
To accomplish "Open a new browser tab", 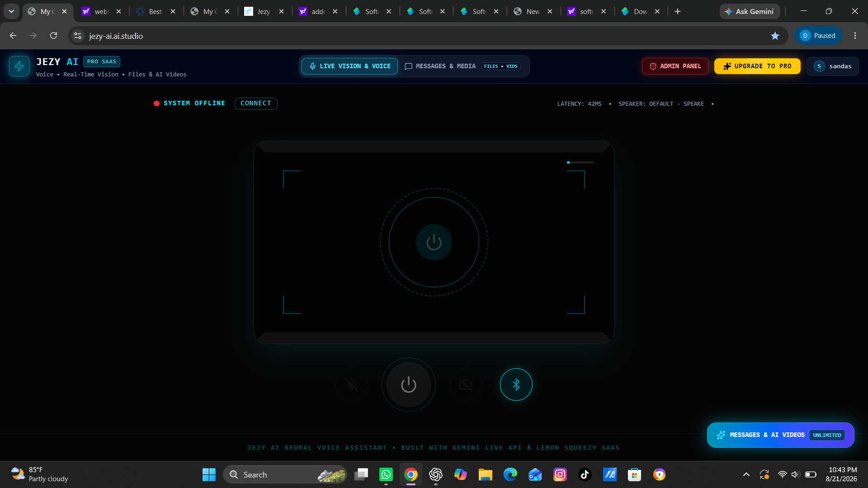I will click(678, 11).
